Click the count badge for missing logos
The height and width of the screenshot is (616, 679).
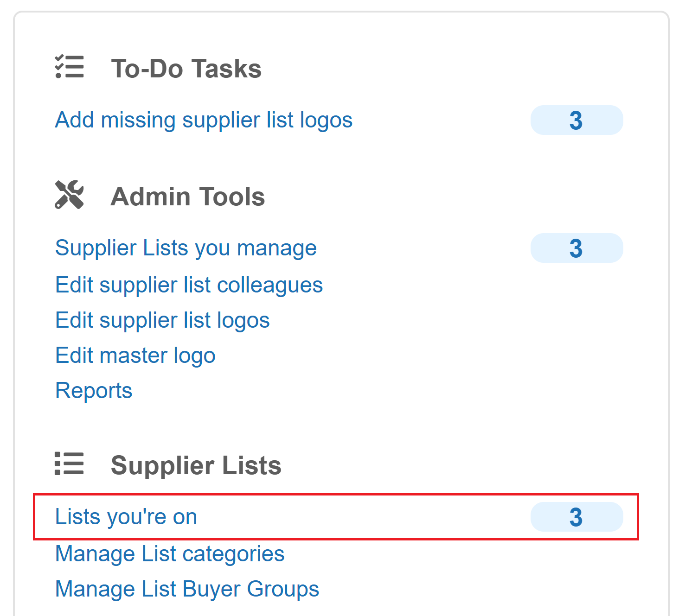coord(576,121)
